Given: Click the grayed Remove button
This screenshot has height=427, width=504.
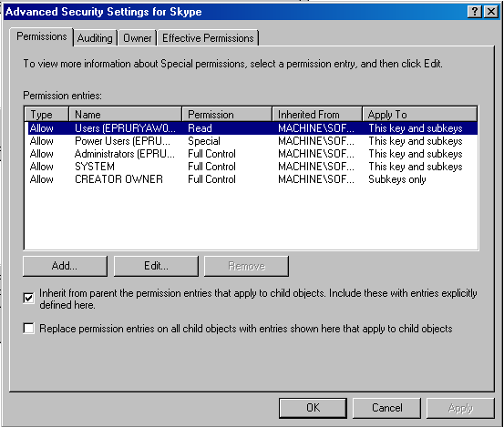Looking at the screenshot, I should (247, 266).
